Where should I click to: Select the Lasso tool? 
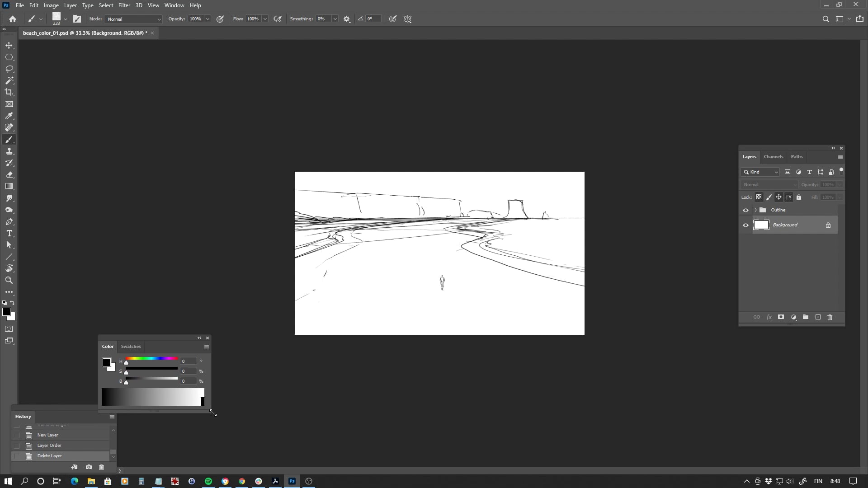[x=9, y=69]
